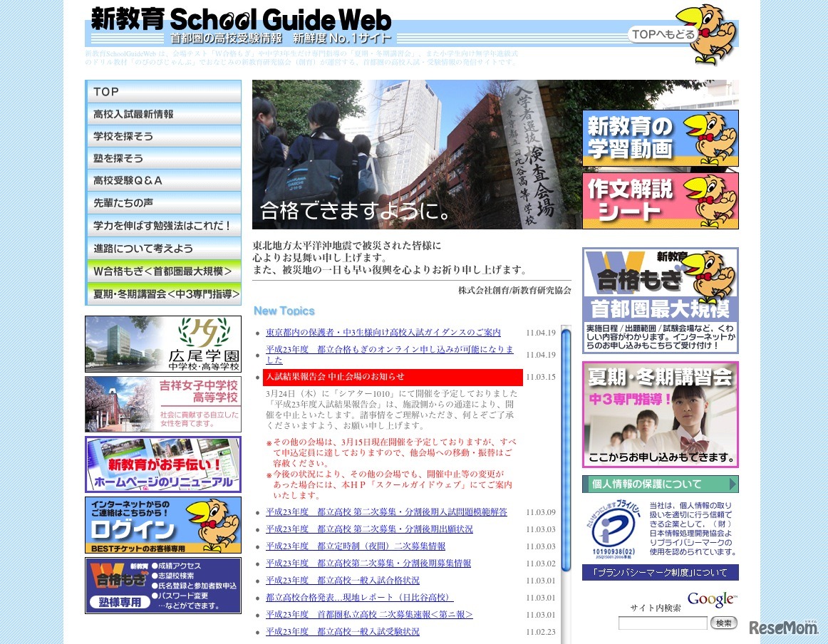Click the ReseMom logo
Viewport: 828px width, 644px height.
[x=784, y=627]
